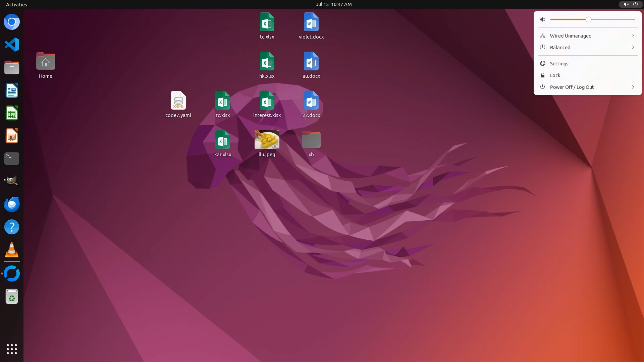Screen dimensions: 644x362
Task: Open Thunderbird mail in the dock
Action: tap(12, 204)
